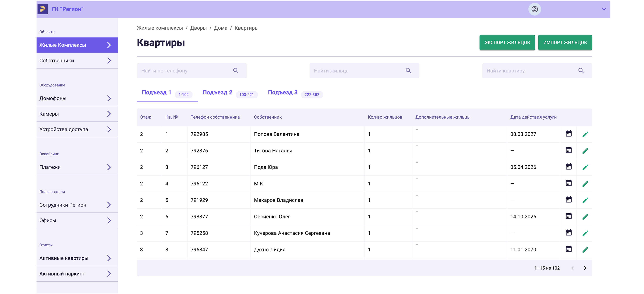Follow the Дворы breadcrumb link
Viewport: 644px width, 294px height.
[198, 28]
